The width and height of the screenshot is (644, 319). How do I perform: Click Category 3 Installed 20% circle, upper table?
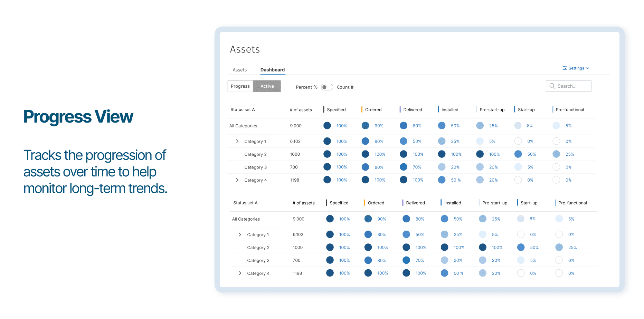click(442, 167)
